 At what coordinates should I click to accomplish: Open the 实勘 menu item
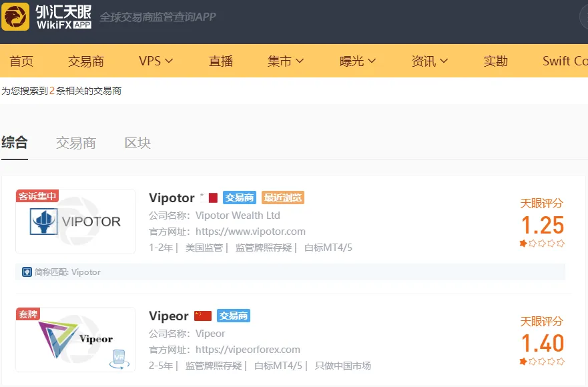[495, 61]
